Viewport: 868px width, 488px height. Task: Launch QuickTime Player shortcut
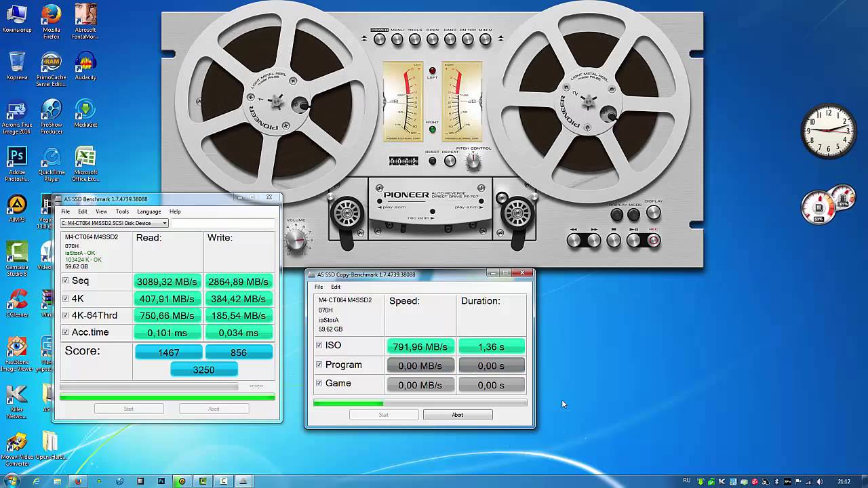[x=51, y=165]
